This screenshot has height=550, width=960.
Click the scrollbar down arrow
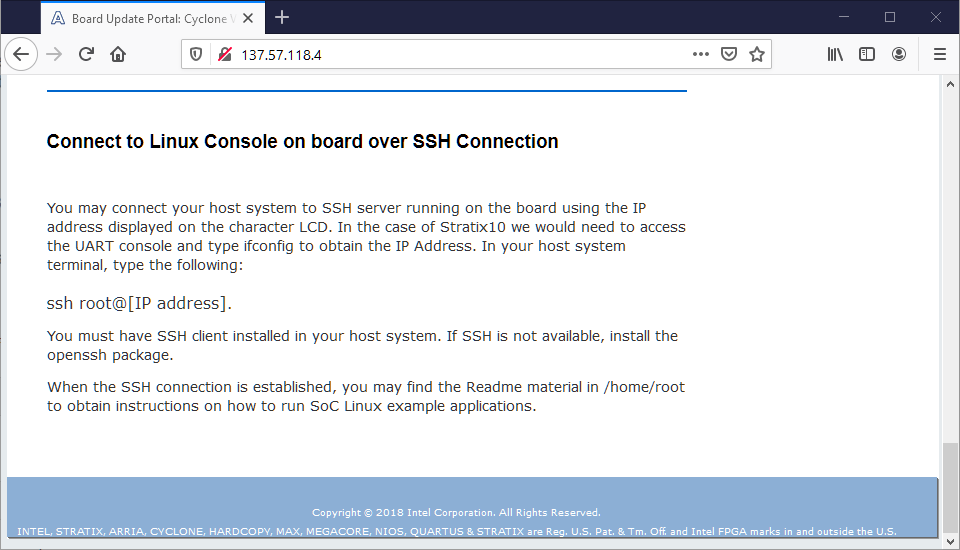point(949,541)
